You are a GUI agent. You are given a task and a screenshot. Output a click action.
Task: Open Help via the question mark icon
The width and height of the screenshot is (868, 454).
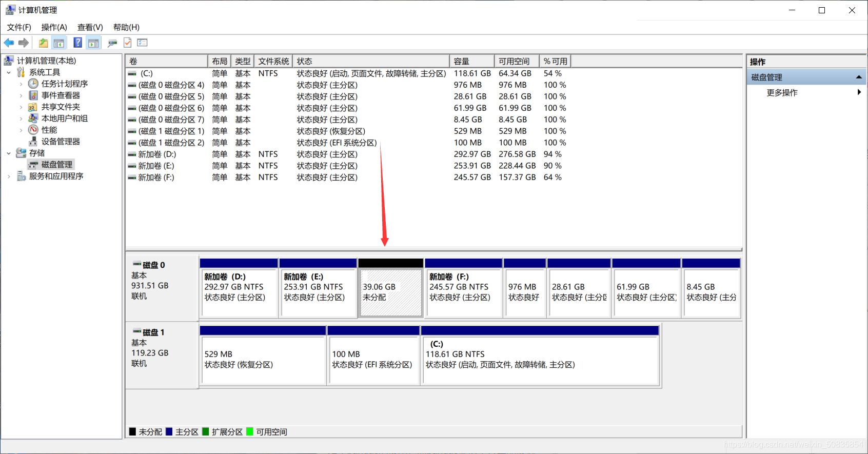[x=78, y=43]
